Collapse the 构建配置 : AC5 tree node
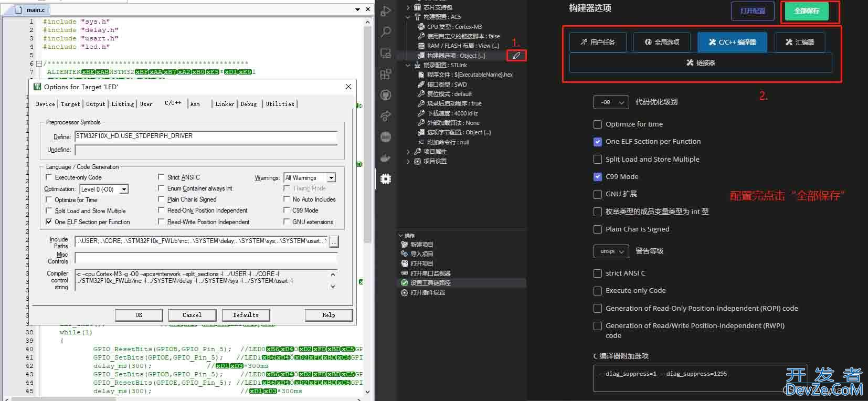This screenshot has height=401, width=868. (x=408, y=17)
